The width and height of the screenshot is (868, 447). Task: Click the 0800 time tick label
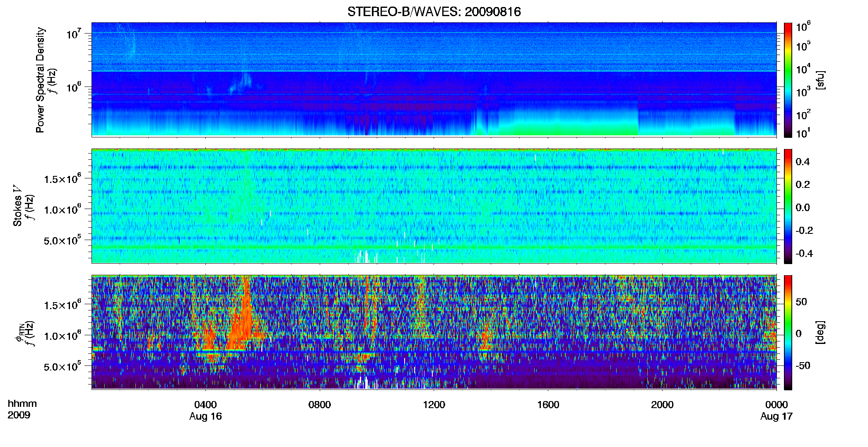[x=320, y=404]
